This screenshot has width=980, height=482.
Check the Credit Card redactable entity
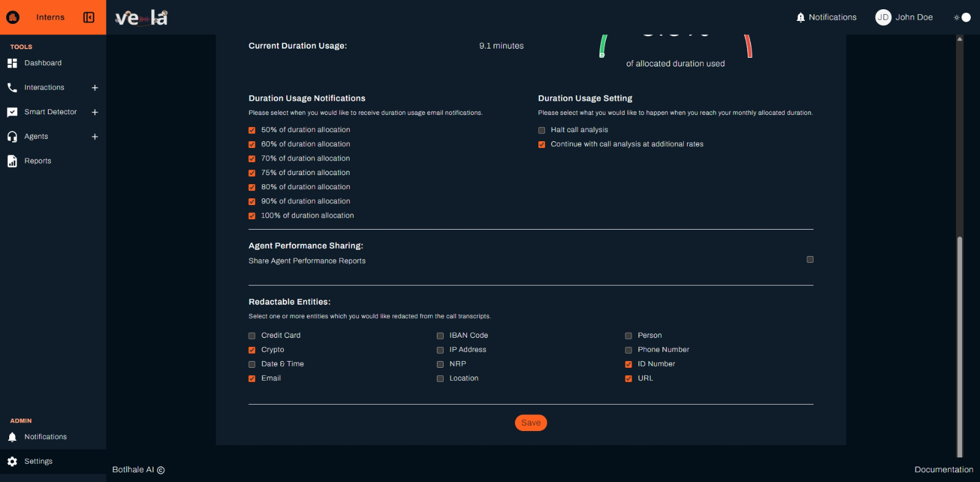pos(252,336)
